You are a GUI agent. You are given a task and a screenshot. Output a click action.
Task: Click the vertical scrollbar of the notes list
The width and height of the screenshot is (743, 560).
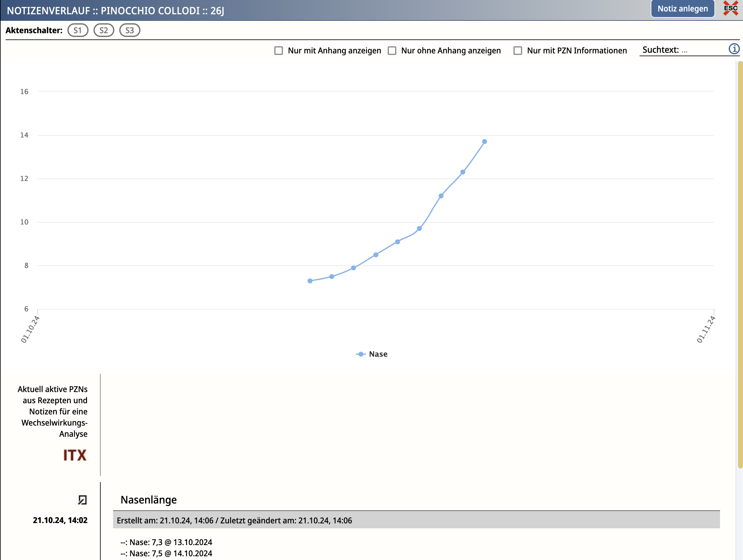(x=740, y=264)
